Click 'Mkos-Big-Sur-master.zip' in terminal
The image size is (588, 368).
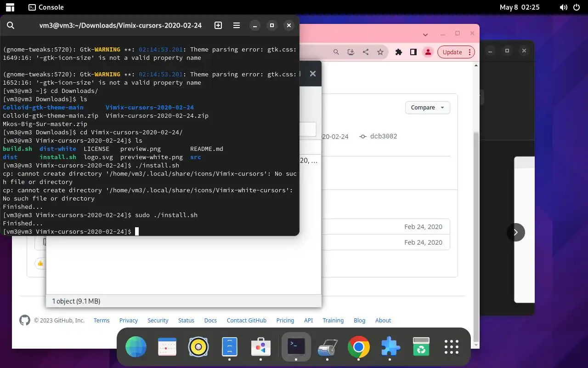coord(45,124)
